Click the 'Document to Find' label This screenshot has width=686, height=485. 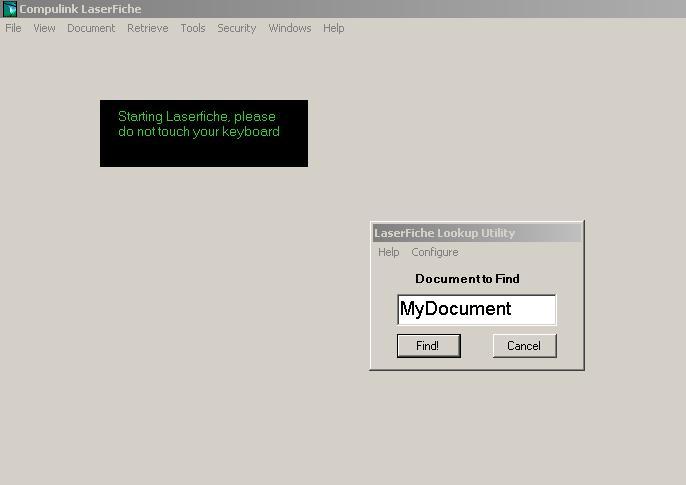pyautogui.click(x=467, y=279)
